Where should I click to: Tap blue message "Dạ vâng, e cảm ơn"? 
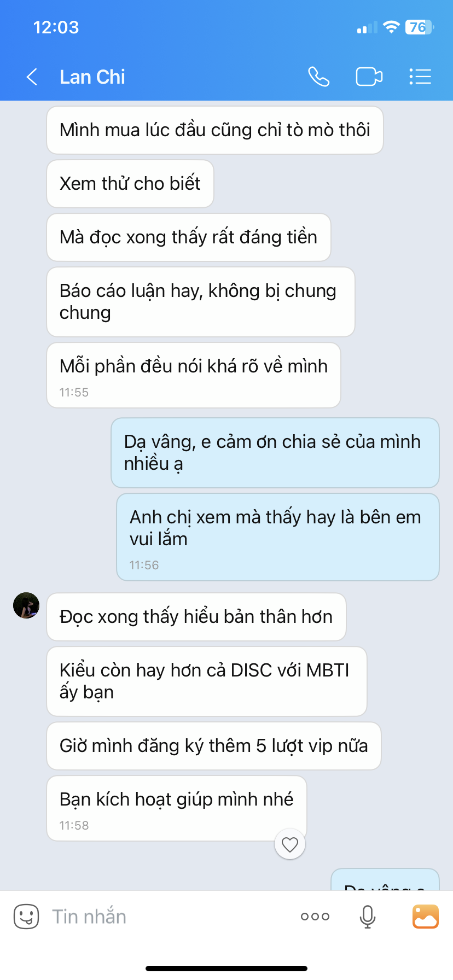(x=275, y=453)
